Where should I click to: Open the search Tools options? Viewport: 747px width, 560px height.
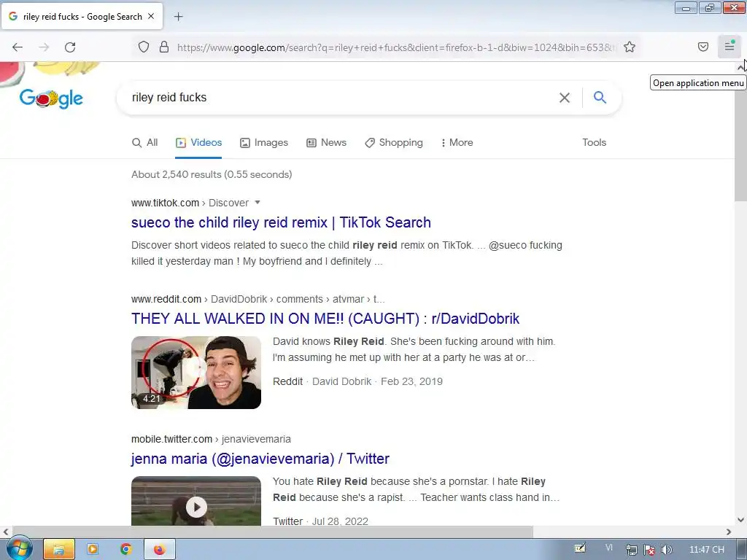pyautogui.click(x=594, y=143)
